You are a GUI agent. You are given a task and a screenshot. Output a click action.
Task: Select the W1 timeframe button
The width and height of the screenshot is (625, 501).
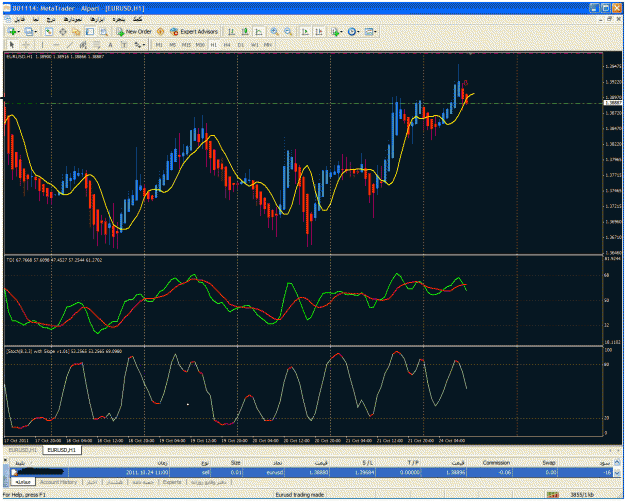click(254, 45)
